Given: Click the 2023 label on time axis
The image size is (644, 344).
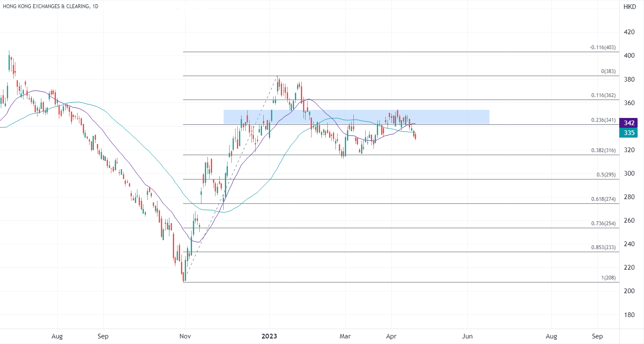Looking at the screenshot, I should coord(270,336).
